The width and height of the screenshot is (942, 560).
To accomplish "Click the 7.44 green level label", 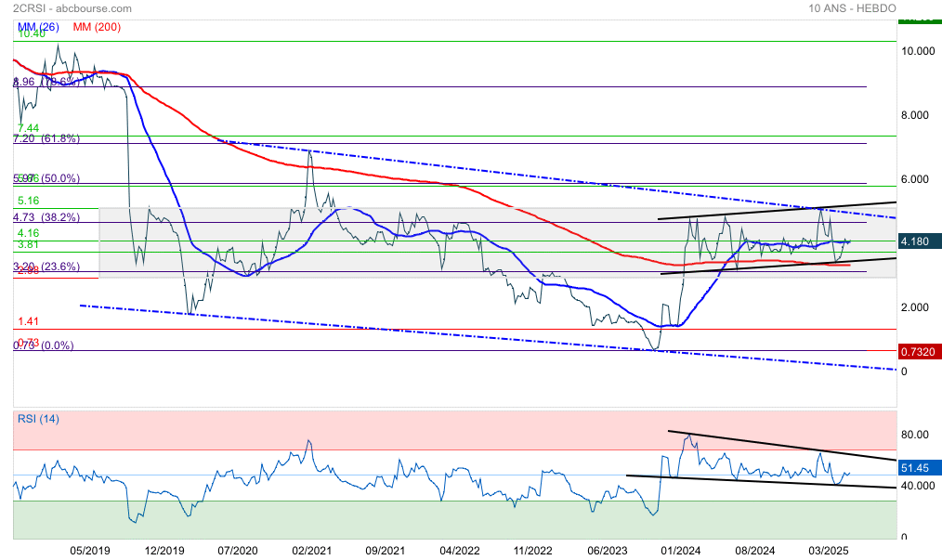I will (x=28, y=128).
